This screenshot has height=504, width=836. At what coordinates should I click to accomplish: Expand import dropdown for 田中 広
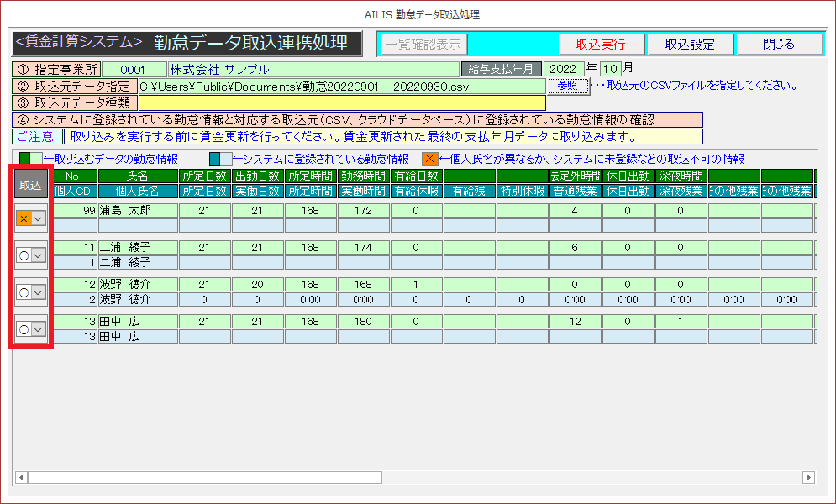(x=39, y=329)
